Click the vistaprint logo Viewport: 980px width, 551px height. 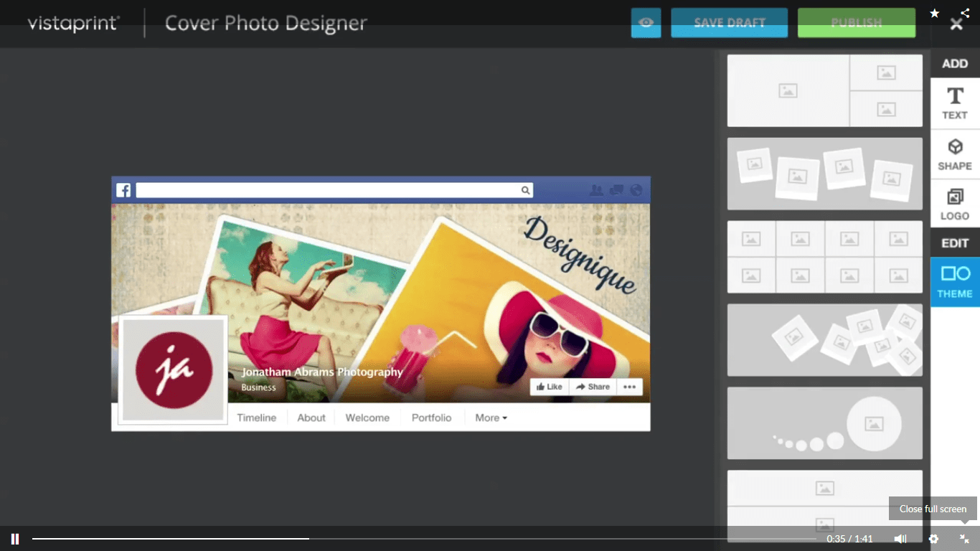coord(73,24)
